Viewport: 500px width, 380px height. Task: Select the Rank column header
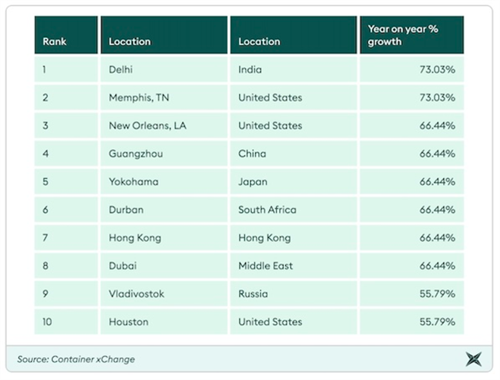66,35
